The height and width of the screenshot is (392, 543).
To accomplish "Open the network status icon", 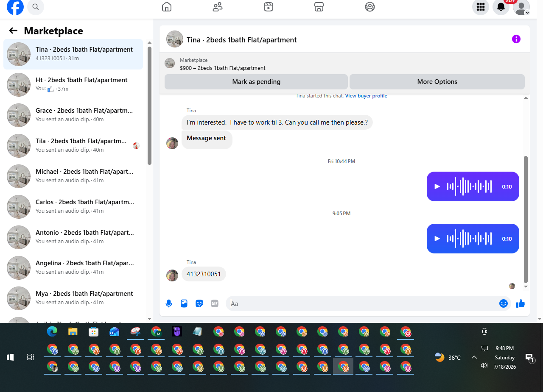I will [x=484, y=348].
